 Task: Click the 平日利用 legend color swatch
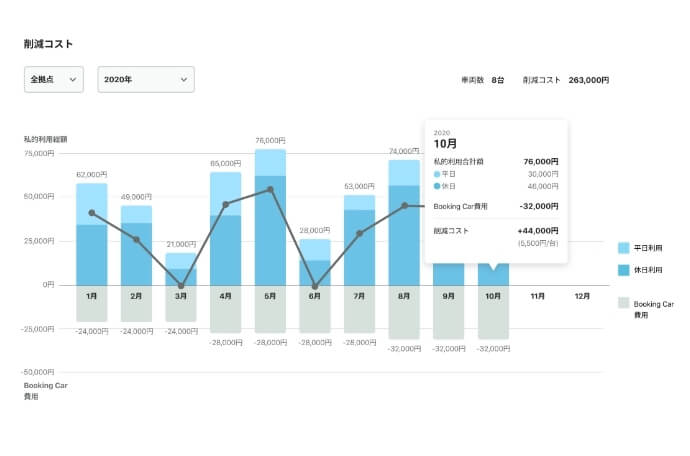click(623, 247)
